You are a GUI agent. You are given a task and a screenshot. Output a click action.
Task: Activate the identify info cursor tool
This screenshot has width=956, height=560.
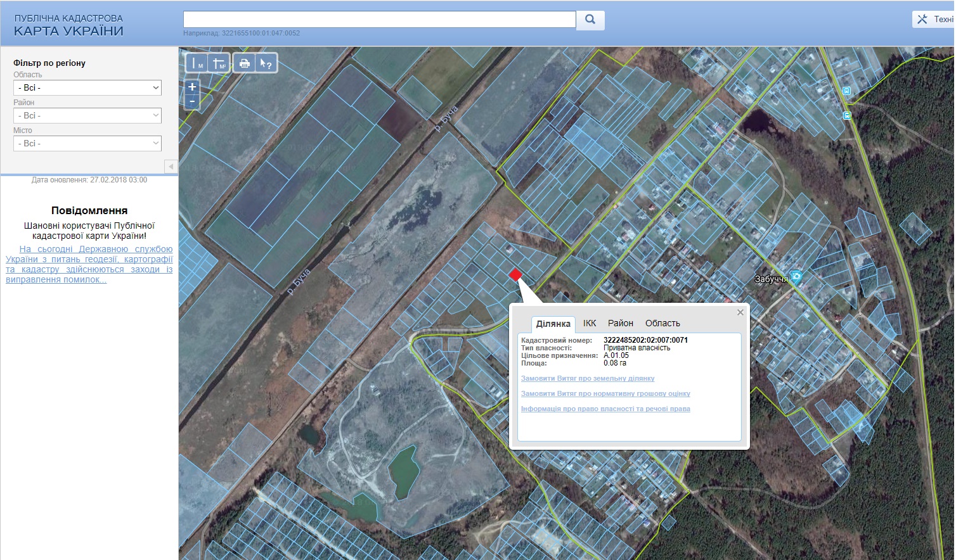pos(266,63)
